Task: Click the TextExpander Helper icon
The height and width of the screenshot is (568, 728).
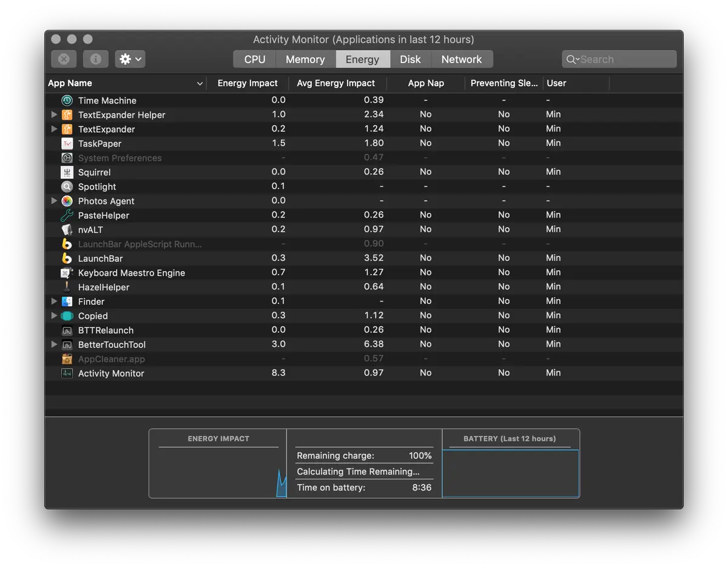Action: click(67, 115)
